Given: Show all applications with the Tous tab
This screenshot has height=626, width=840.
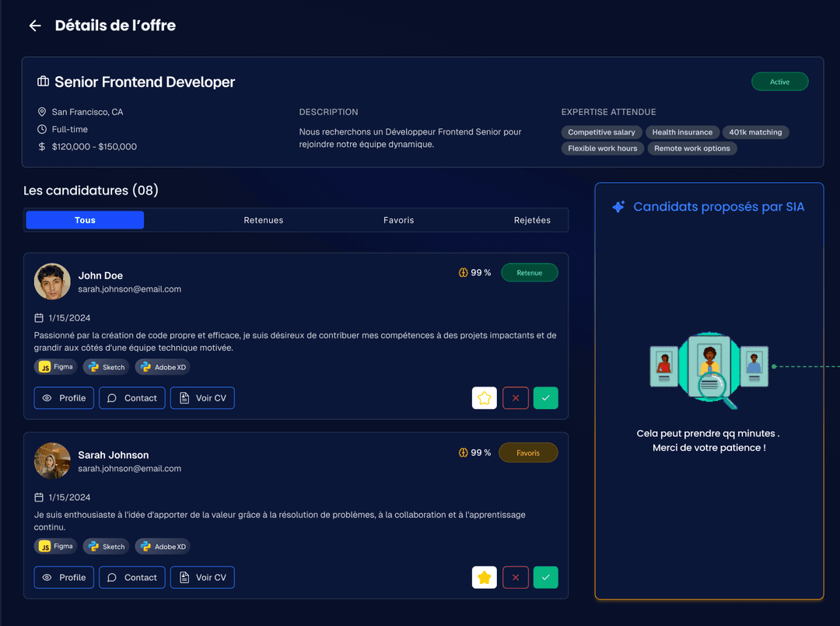Looking at the screenshot, I should click(x=85, y=220).
